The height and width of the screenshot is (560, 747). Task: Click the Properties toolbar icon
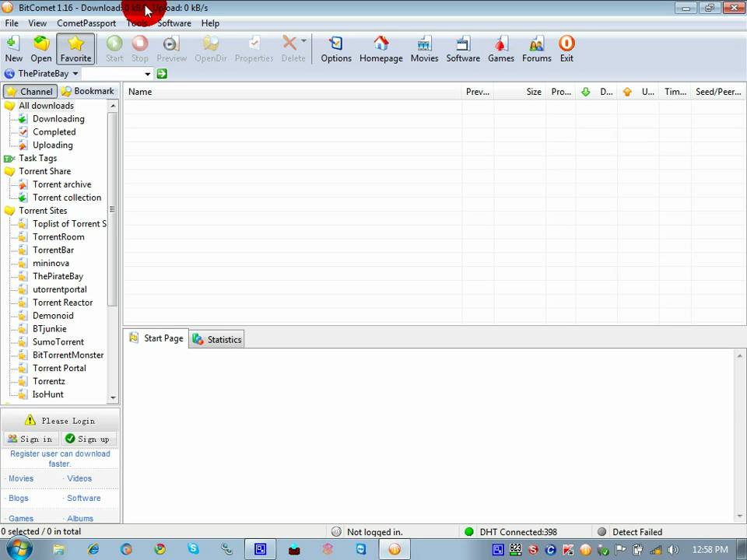(254, 49)
